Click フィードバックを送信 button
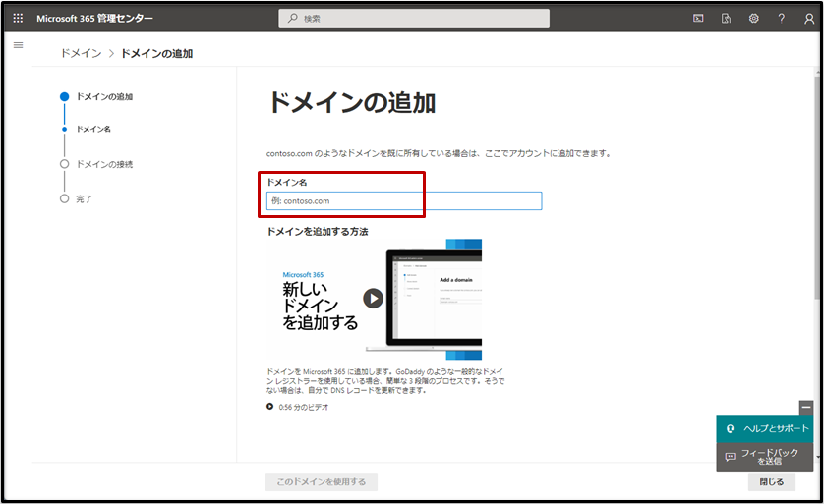 pyautogui.click(x=765, y=457)
